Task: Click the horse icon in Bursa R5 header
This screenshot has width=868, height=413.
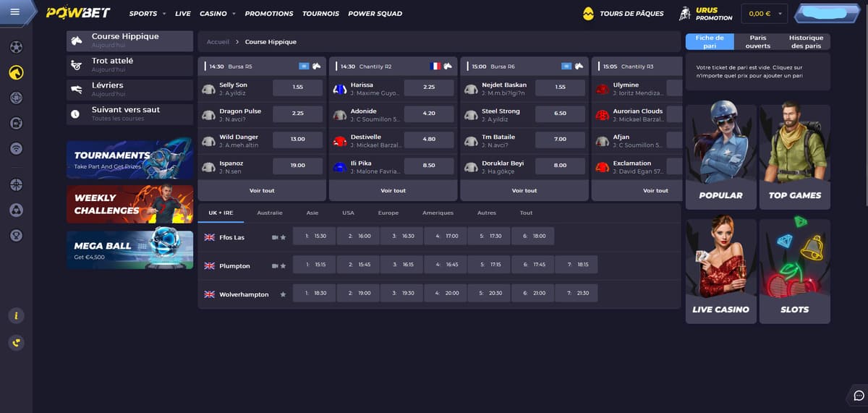Action: tap(317, 66)
